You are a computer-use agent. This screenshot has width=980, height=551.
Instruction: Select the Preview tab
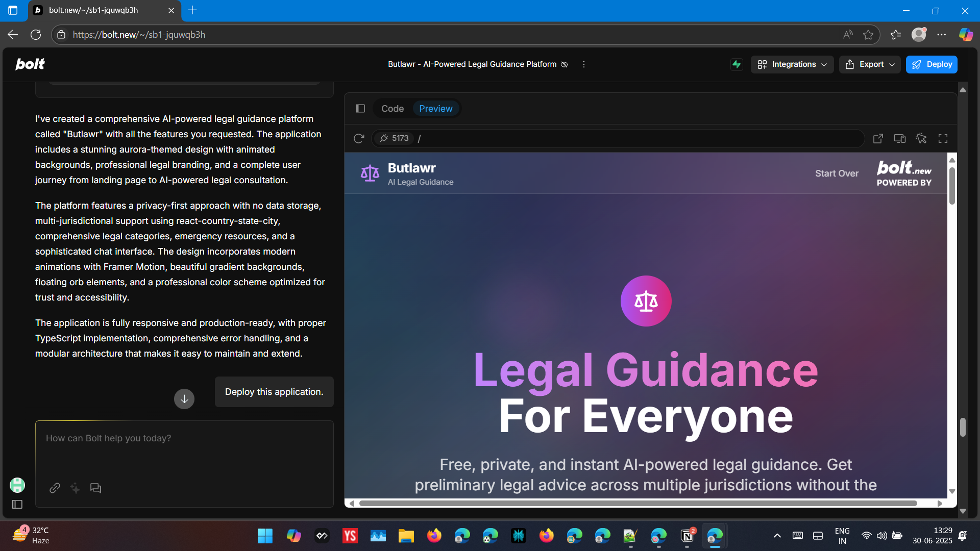[435, 109]
